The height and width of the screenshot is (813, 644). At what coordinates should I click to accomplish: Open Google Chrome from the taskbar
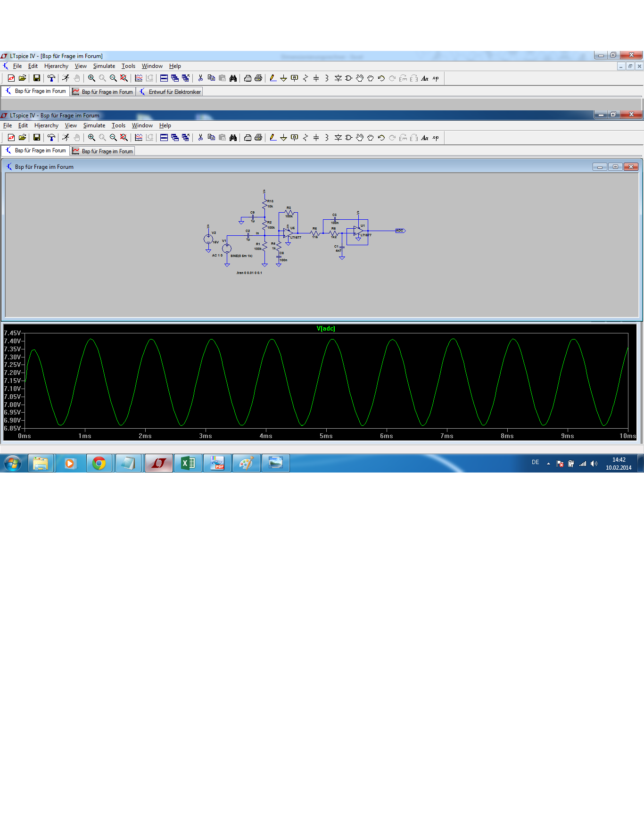[99, 464]
